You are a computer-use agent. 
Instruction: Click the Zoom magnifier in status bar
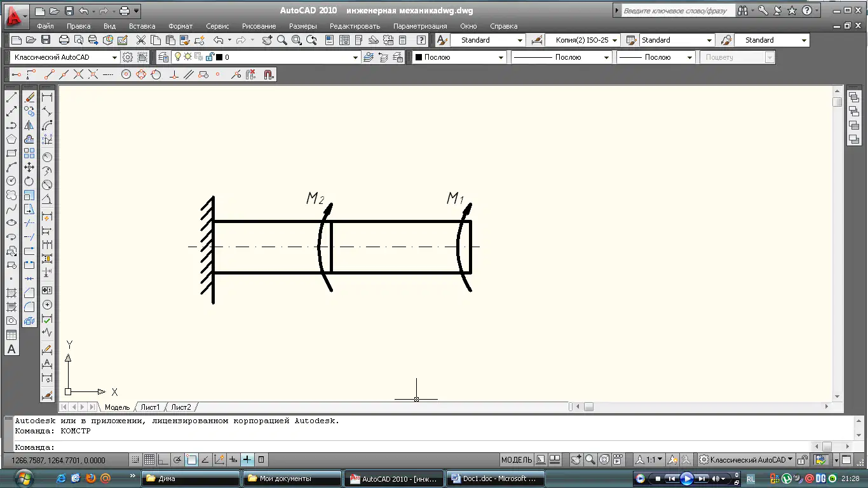coord(590,459)
